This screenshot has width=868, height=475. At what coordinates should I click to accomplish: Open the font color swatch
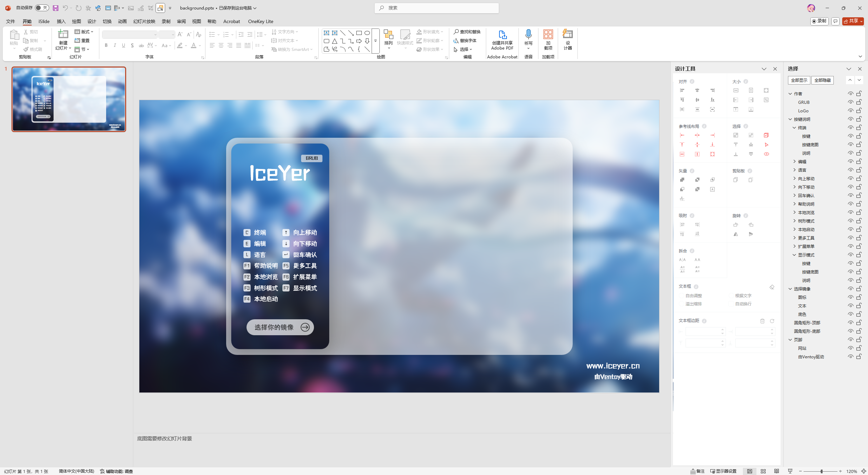tap(194, 45)
